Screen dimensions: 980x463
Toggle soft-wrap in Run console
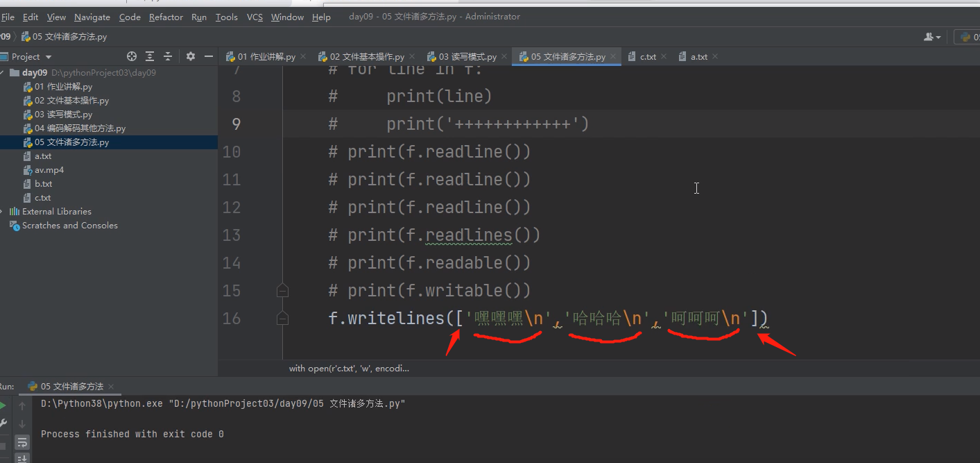(x=22, y=441)
